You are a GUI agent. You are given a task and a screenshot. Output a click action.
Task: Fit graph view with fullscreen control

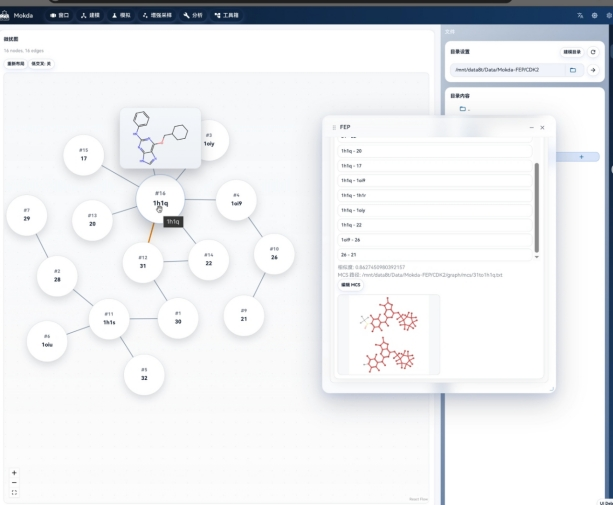14,492
